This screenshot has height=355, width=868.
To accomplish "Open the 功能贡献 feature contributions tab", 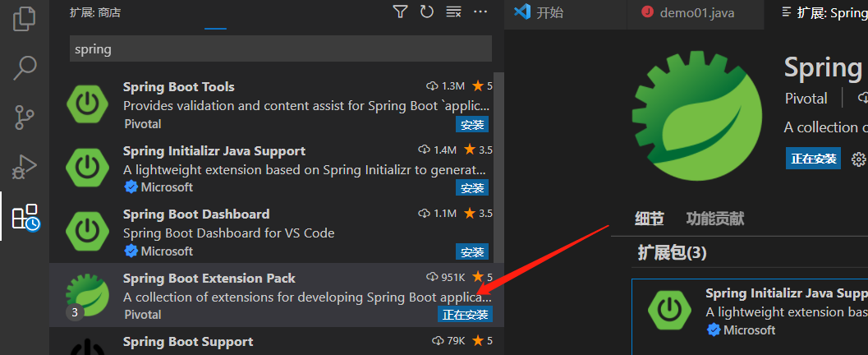I will (x=715, y=219).
